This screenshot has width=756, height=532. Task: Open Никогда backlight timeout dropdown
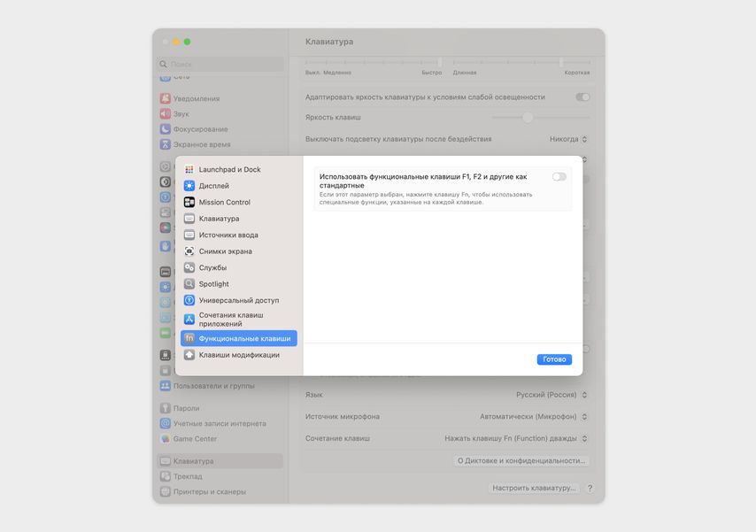click(568, 139)
